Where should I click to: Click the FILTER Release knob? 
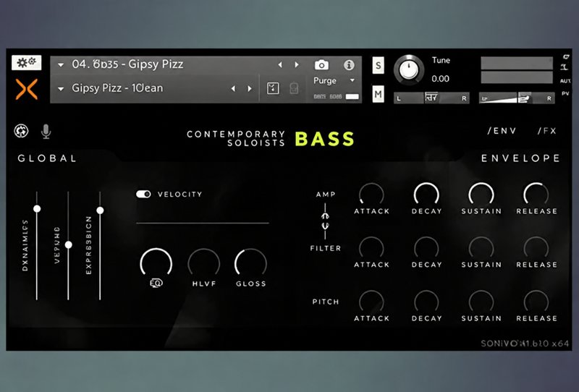coord(536,248)
